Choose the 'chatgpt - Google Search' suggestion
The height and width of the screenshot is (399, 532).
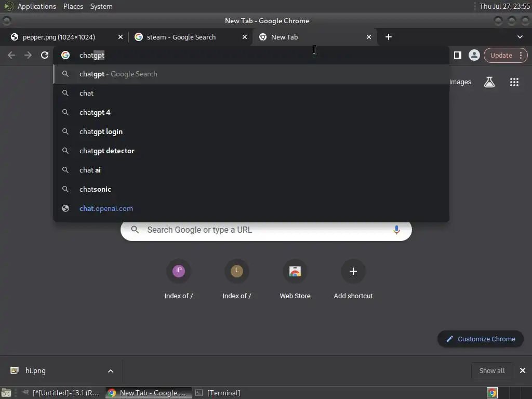click(x=251, y=74)
